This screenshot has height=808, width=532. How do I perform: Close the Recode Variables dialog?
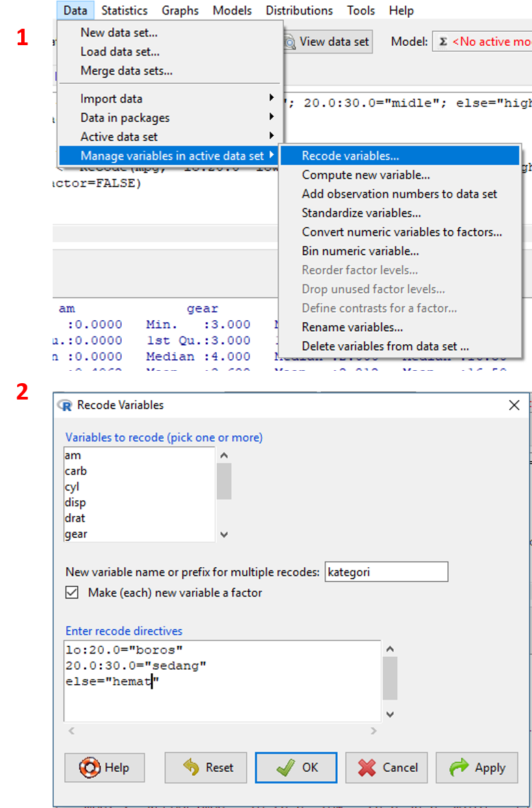pyautogui.click(x=514, y=406)
